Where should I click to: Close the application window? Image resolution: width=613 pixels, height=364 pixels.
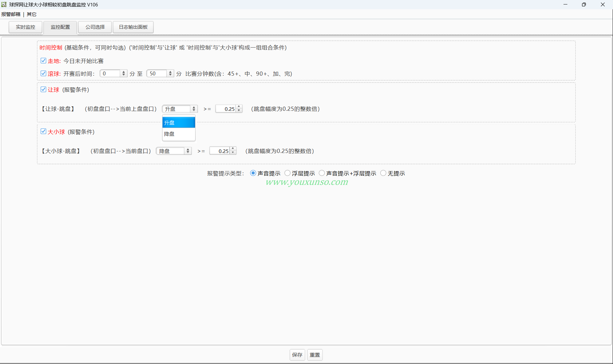click(x=603, y=4)
